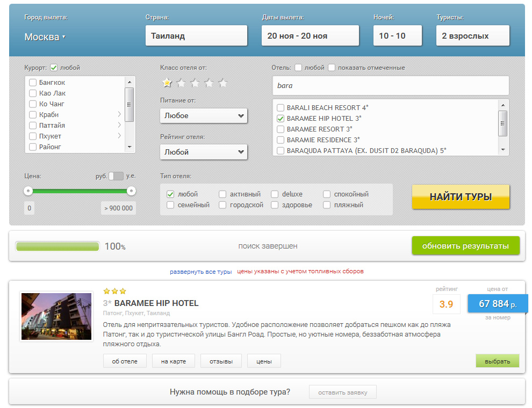The height and width of the screenshot is (408, 532).
Task: Set hotel class to three stars
Action: point(195,83)
